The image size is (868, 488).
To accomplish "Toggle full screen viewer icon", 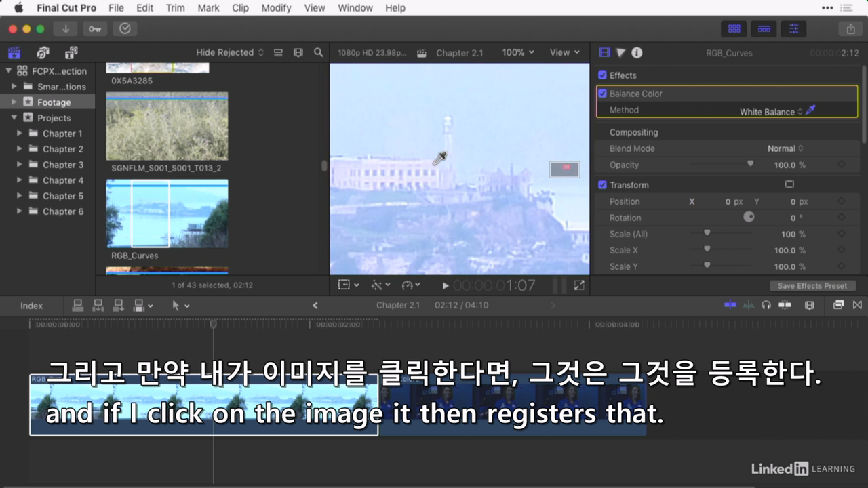I will pyautogui.click(x=579, y=285).
